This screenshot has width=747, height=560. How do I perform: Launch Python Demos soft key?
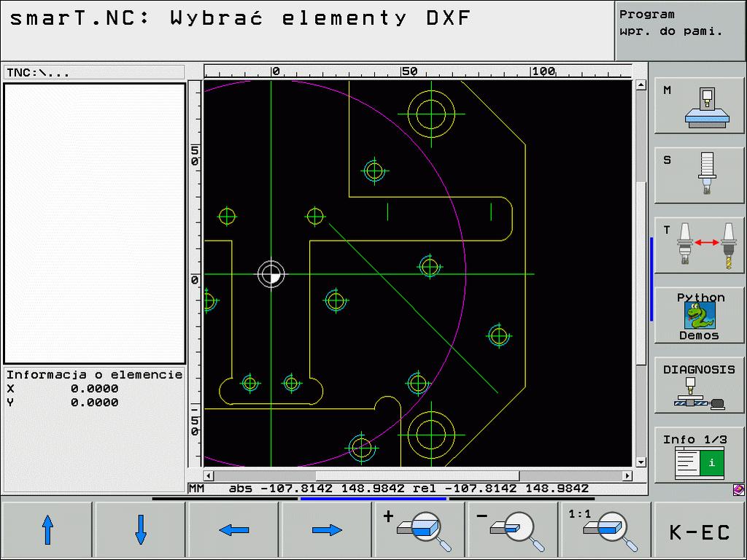click(x=699, y=315)
